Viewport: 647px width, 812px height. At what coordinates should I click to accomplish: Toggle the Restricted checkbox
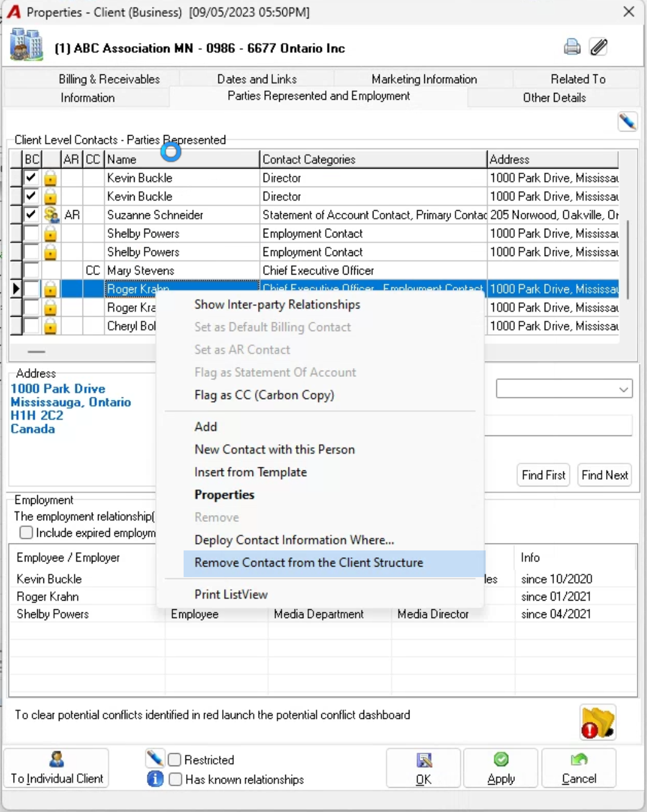[175, 759]
